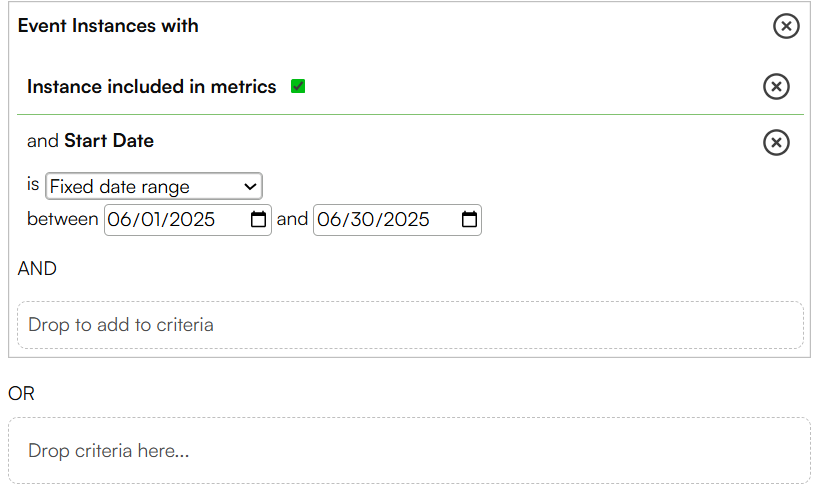Click the Instance included in metrics label

151,87
